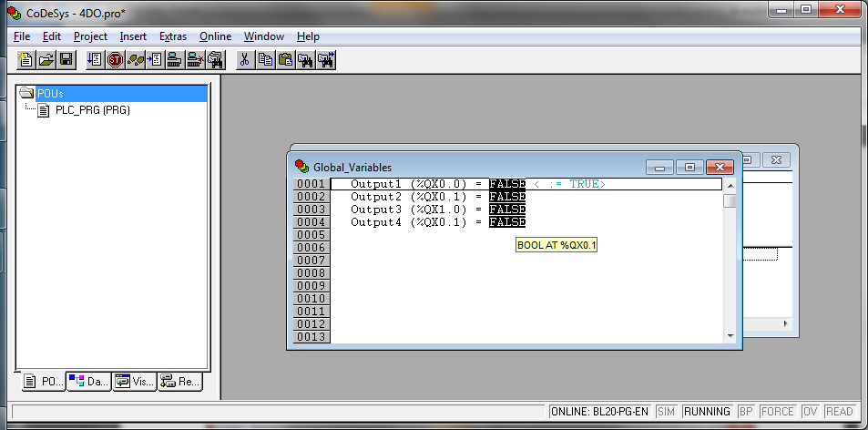868x430 pixels.
Task: Click the prepared value <:= TRUE> text
Action: (x=569, y=184)
